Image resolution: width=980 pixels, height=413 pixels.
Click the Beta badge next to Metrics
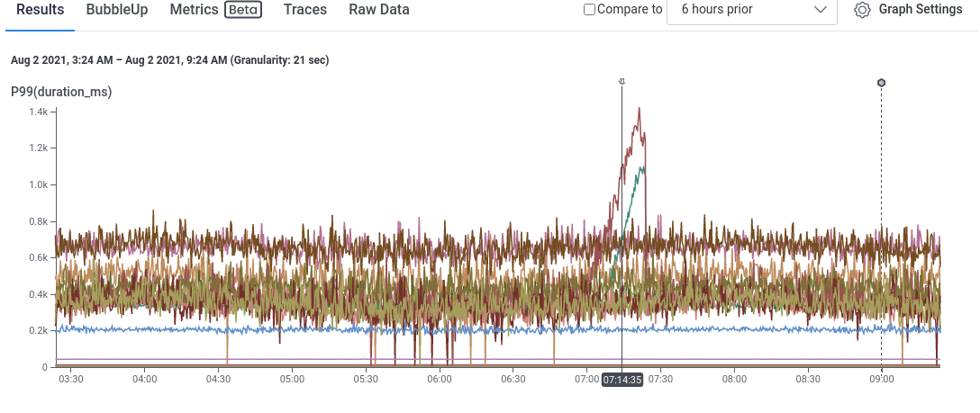(243, 10)
